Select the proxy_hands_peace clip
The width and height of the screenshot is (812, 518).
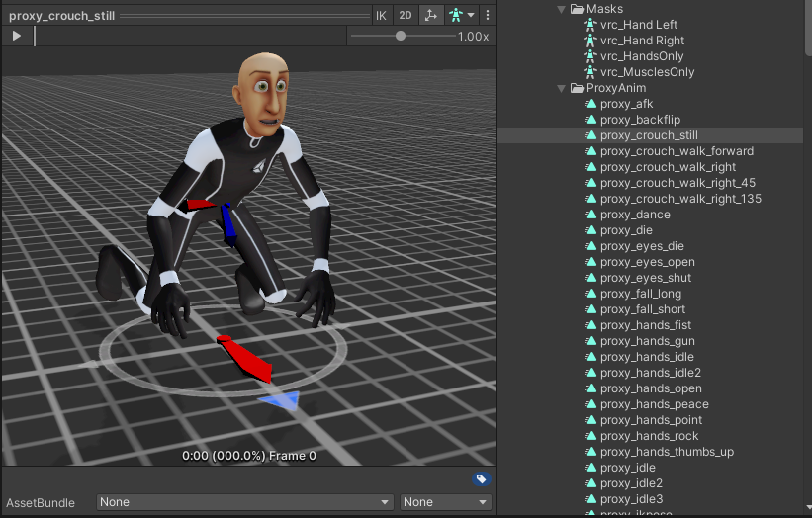pyautogui.click(x=655, y=404)
